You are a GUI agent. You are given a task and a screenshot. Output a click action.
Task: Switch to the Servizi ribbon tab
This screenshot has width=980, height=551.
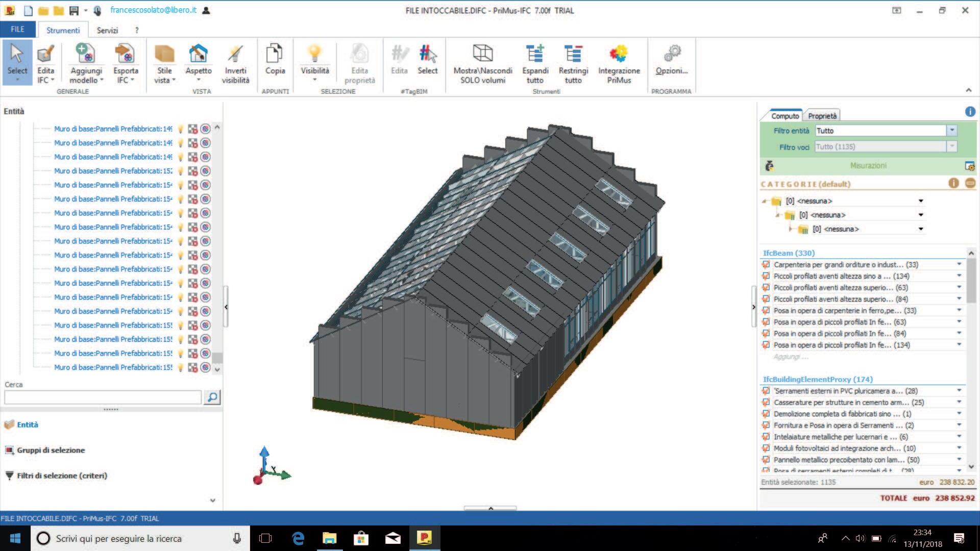[x=107, y=31]
